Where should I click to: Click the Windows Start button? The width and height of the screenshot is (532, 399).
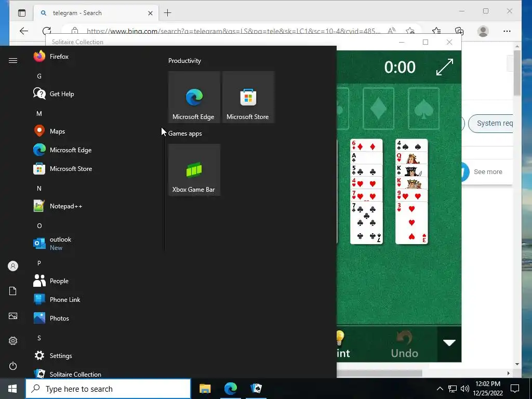tap(12, 389)
